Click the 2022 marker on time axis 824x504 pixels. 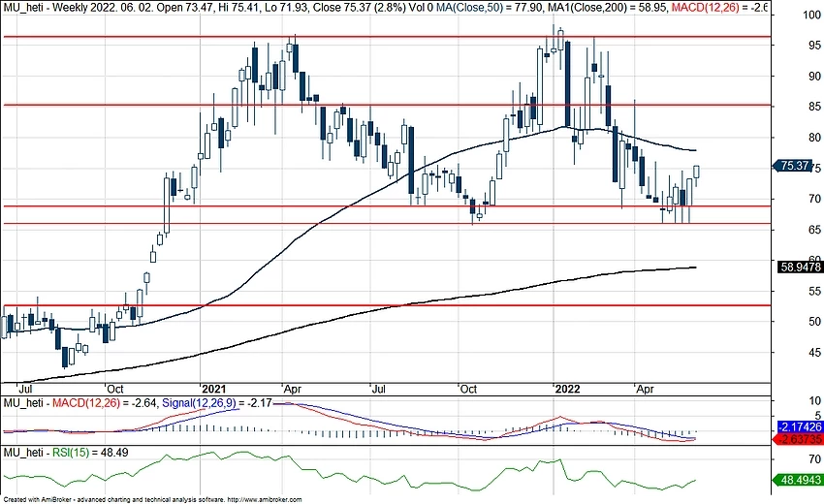click(568, 388)
